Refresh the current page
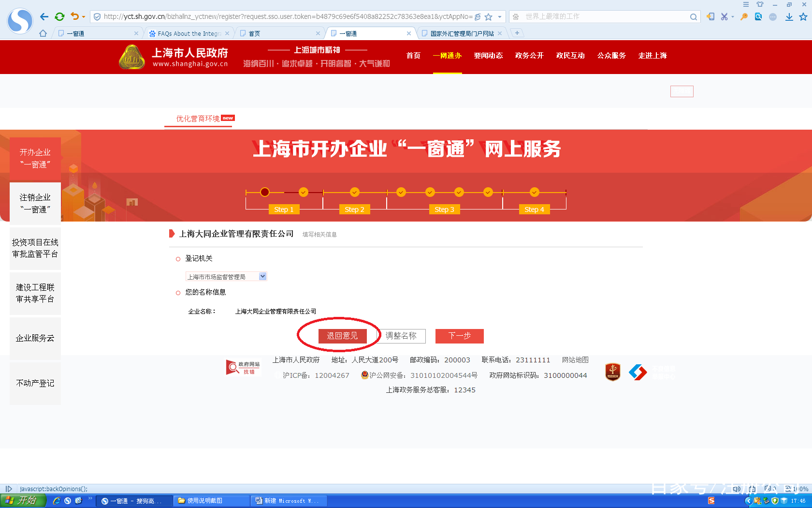The width and height of the screenshot is (812, 508). [x=59, y=16]
